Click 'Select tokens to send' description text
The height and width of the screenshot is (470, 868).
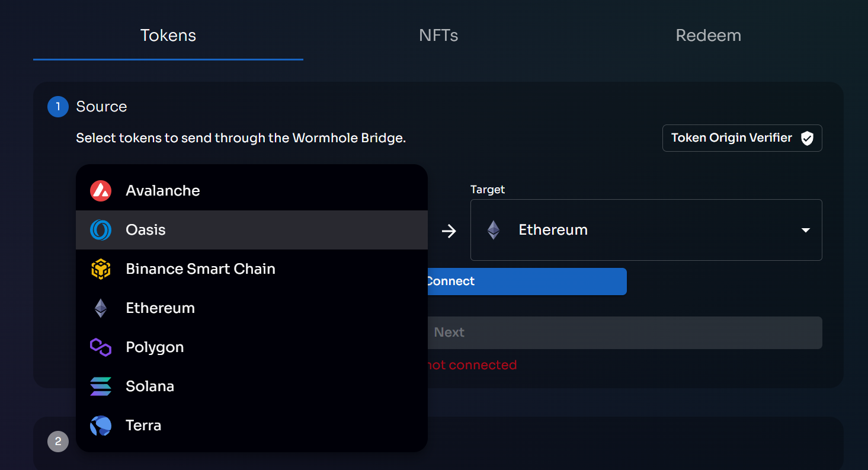coord(241,138)
